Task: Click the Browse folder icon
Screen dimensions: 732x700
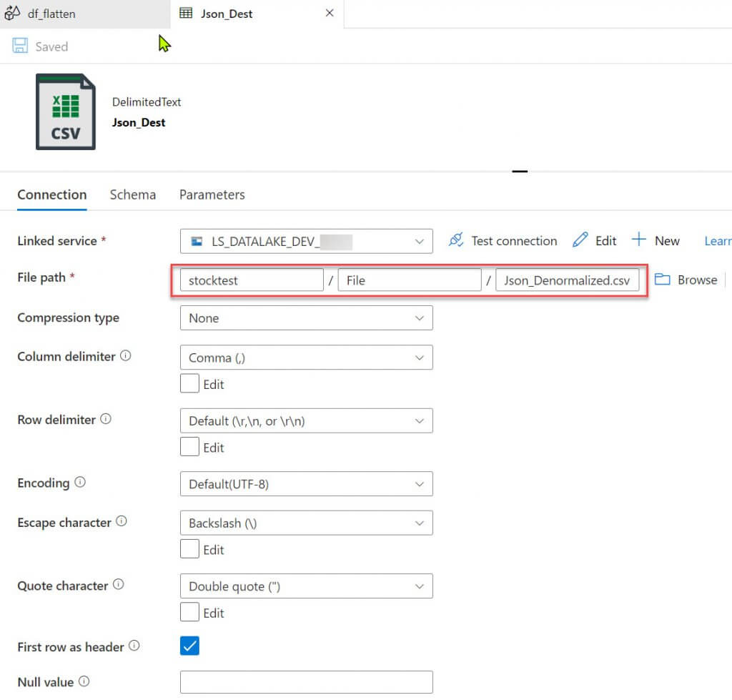Action: coord(662,280)
